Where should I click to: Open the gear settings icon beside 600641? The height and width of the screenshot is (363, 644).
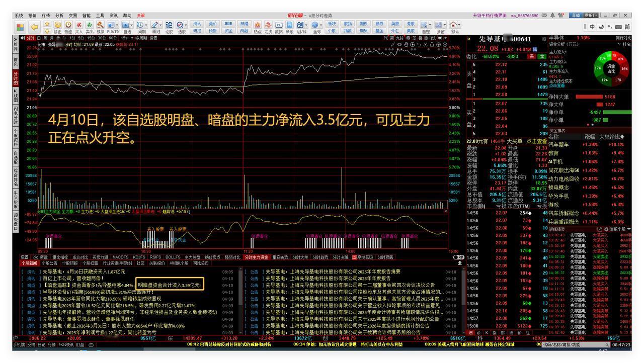pyautogui.click(x=544, y=39)
